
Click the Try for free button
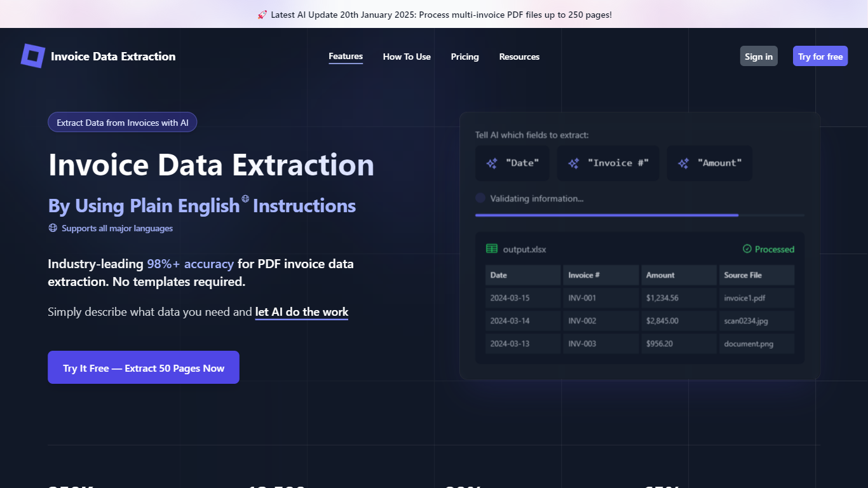(820, 56)
